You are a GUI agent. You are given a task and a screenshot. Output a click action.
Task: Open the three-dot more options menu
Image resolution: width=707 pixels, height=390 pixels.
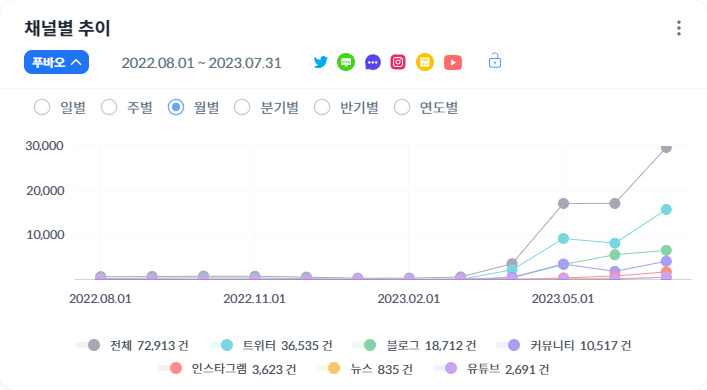pos(679,28)
